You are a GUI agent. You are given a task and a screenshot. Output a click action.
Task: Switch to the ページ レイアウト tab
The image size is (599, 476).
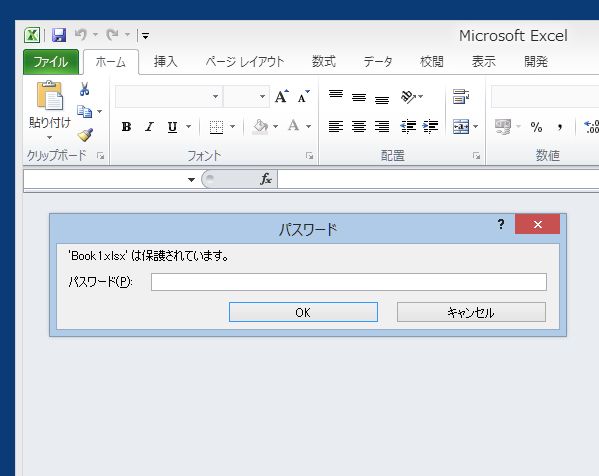point(245,62)
